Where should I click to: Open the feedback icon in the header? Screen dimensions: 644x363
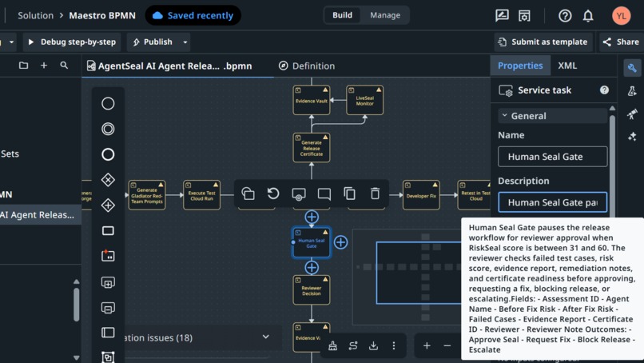[x=502, y=16]
